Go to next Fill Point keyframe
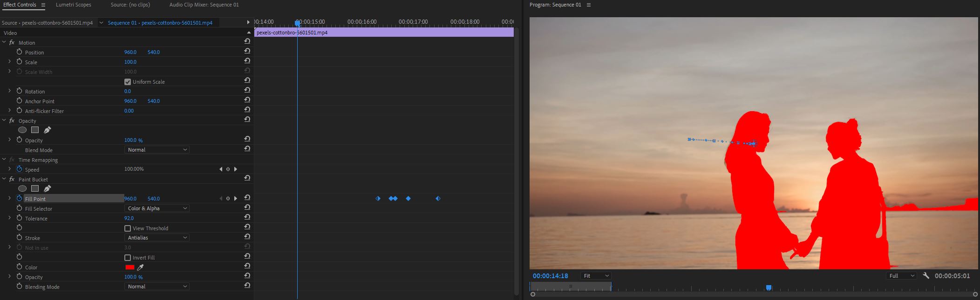Image resolution: width=980 pixels, height=300 pixels. pyautogui.click(x=236, y=199)
